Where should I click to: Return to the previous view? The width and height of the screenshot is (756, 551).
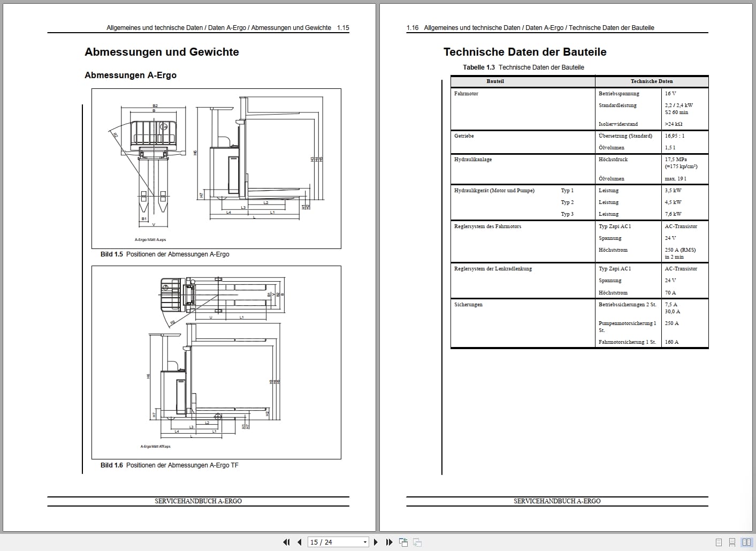pos(403,542)
